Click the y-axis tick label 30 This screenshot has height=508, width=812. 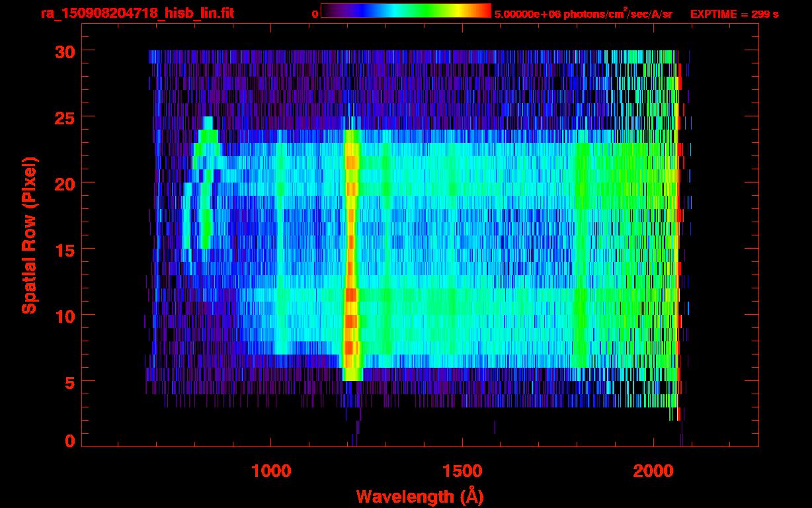click(64, 51)
